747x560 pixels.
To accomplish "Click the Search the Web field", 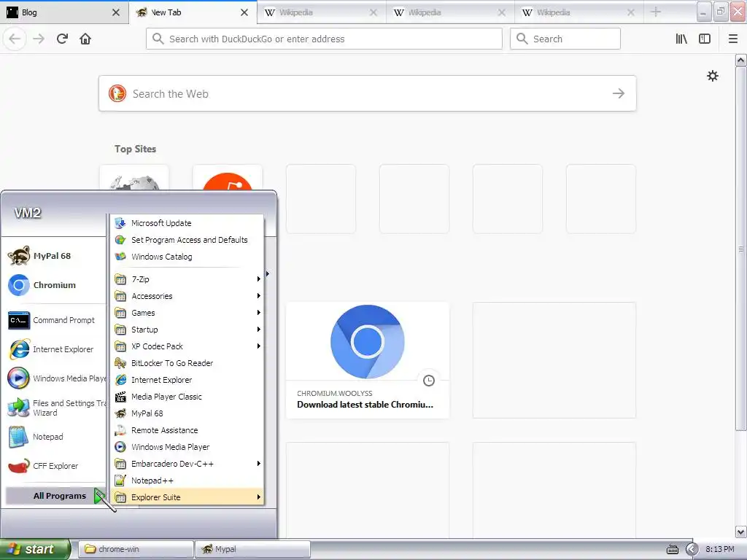I will click(x=368, y=93).
